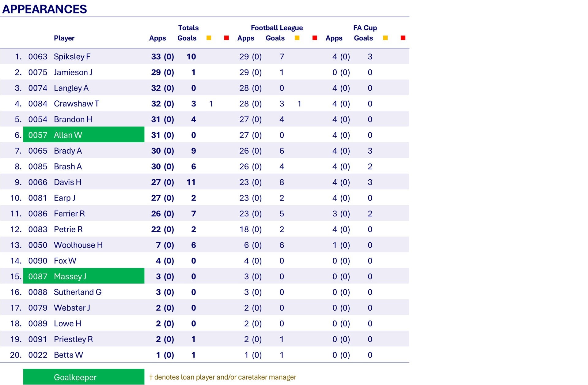Click the APPEARANCES heading

click(44, 9)
